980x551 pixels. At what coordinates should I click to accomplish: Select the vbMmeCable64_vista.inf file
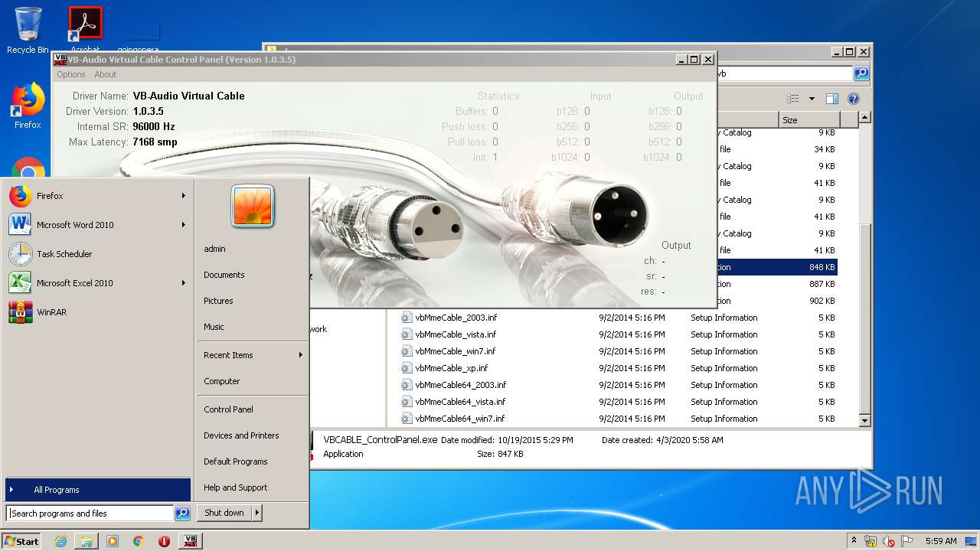coord(618,402)
